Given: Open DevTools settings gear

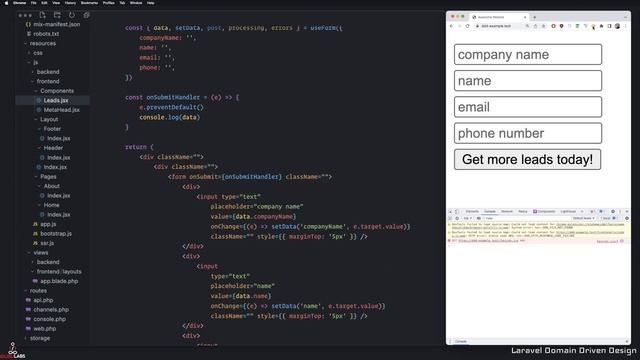Looking at the screenshot, I should tap(613, 211).
